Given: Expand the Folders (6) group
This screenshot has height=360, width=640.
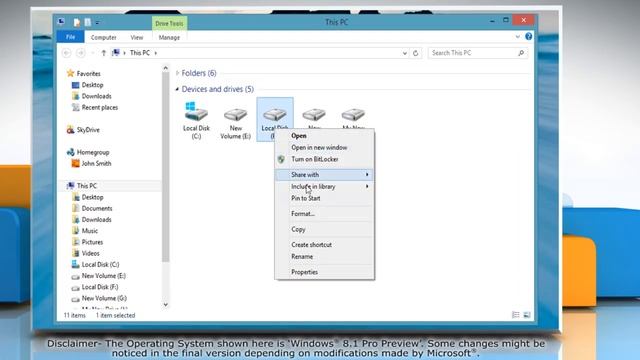Looking at the screenshot, I should tap(177, 73).
